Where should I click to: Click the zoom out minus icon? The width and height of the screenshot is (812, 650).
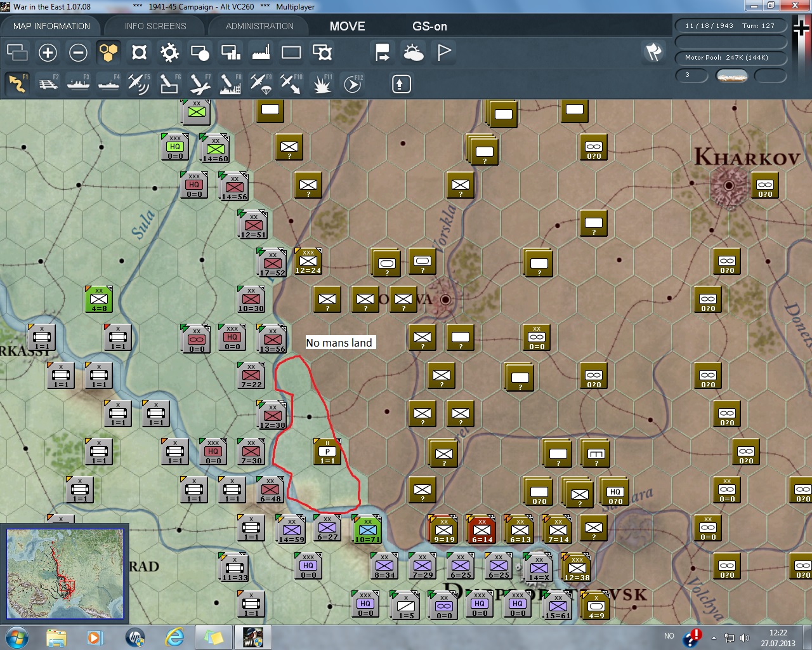click(78, 53)
